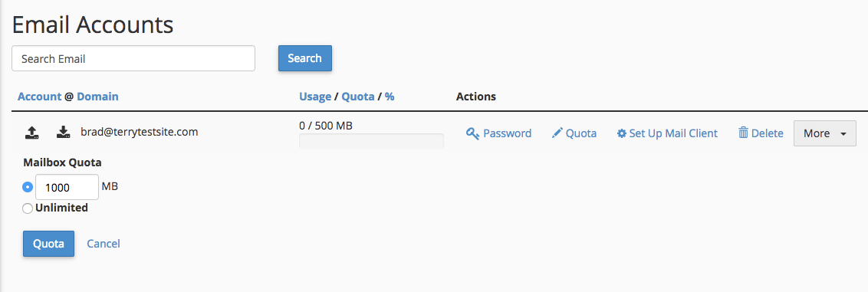The height and width of the screenshot is (292, 868).
Task: Sort by the Quota column header
Action: [357, 97]
